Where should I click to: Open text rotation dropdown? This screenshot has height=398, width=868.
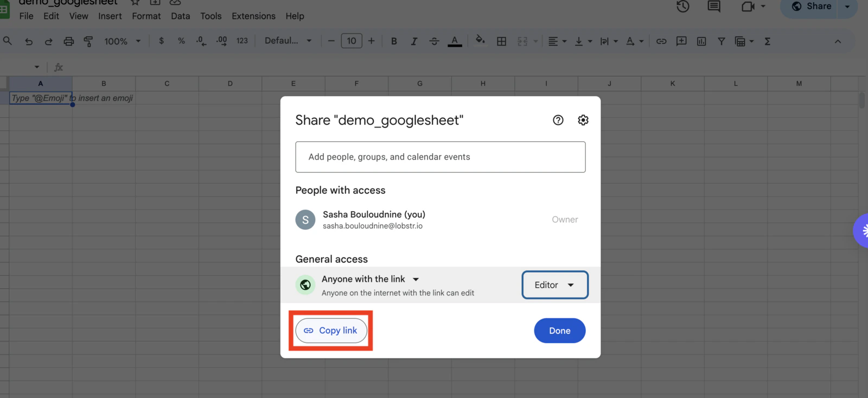634,41
